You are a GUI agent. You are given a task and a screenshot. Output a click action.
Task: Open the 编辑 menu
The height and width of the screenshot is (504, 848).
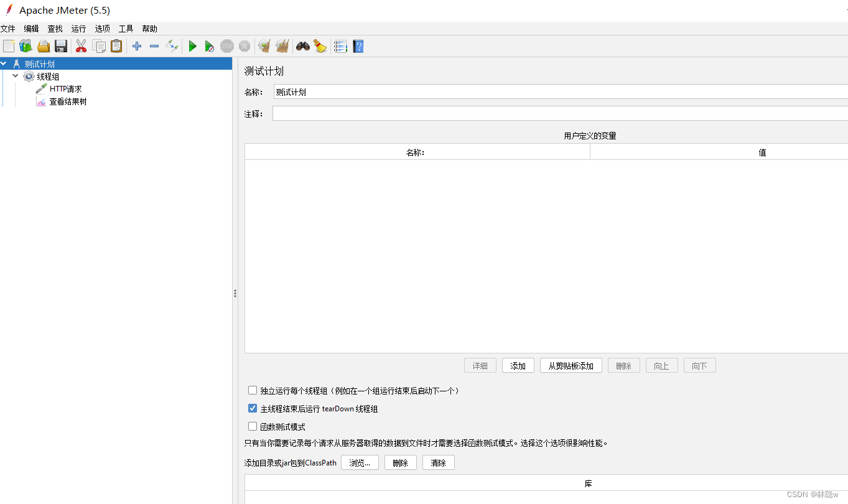[x=31, y=29]
